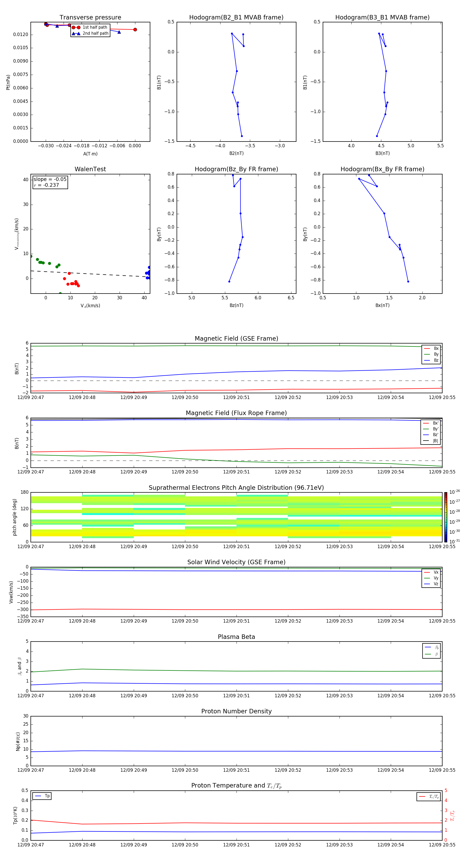This screenshot has width=473, height=868.
Task: Click the red Vx line in velocity plot
Action: (236, 609)
